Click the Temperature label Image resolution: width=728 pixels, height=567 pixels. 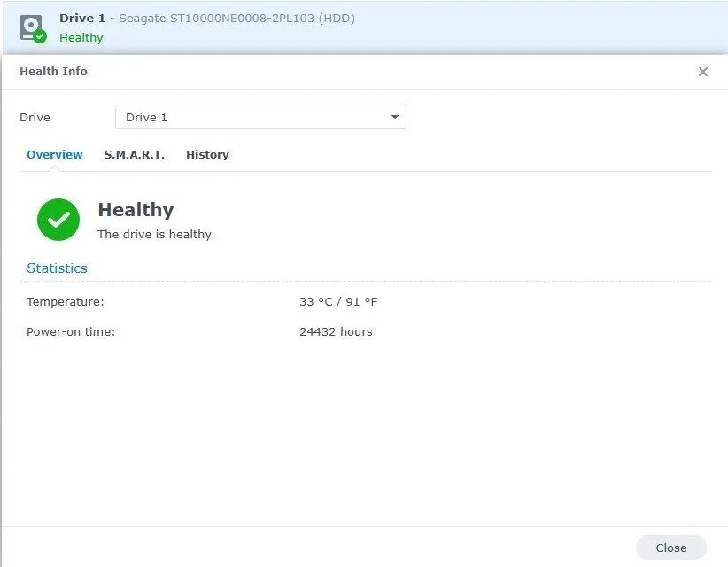[x=66, y=302]
